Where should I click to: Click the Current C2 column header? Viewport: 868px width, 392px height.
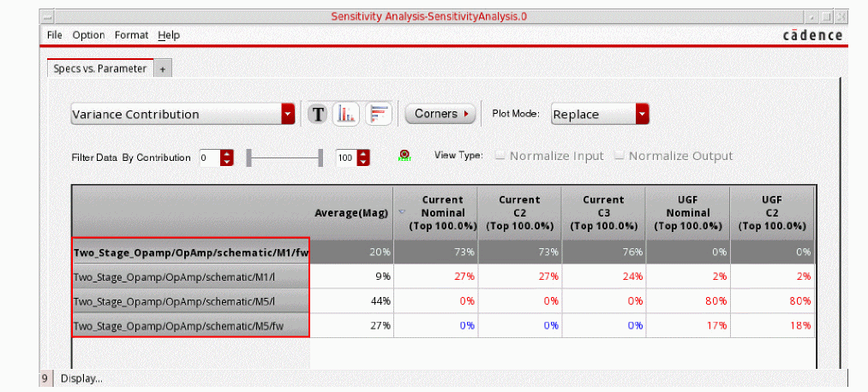coord(520,212)
